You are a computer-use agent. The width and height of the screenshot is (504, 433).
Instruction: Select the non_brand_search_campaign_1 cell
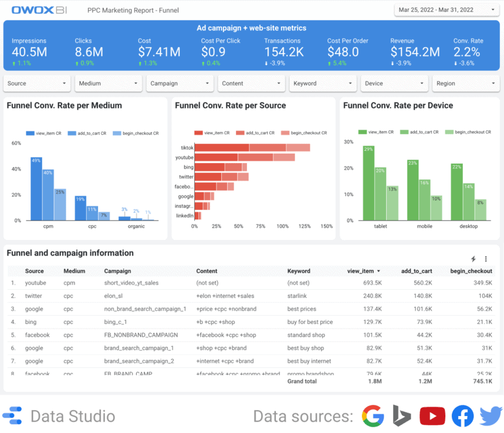tap(145, 309)
